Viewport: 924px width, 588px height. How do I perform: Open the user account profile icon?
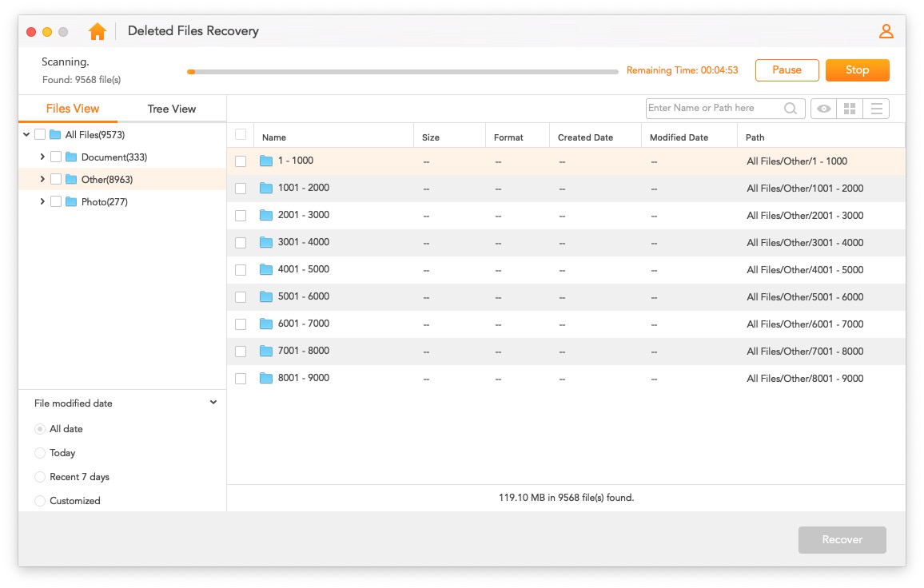[x=886, y=31]
